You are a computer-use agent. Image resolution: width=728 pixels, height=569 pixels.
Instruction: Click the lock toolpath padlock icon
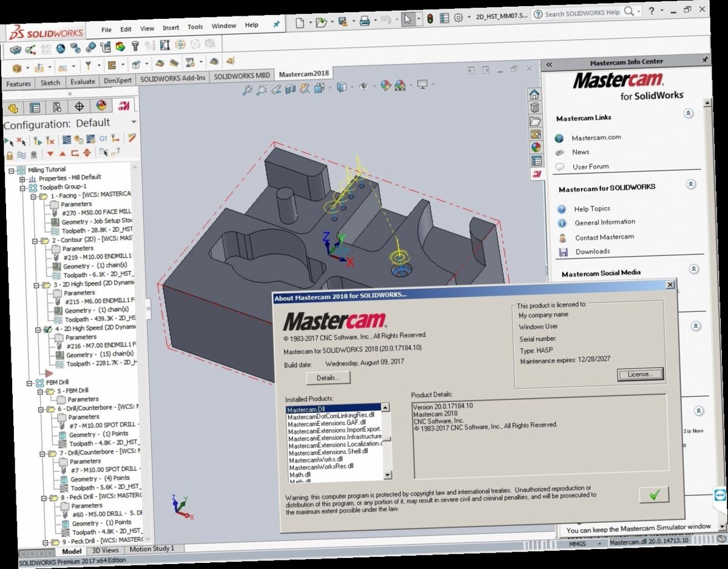[9, 155]
